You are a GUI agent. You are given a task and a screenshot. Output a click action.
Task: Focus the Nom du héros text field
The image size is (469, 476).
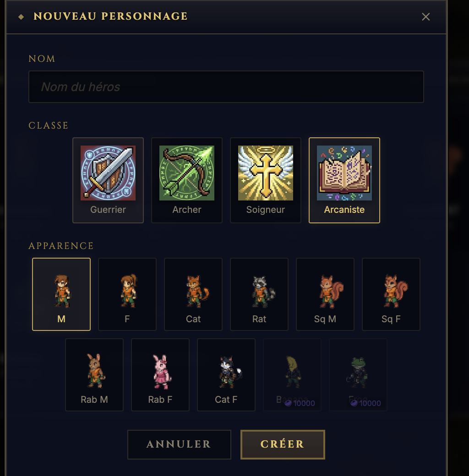coord(226,87)
